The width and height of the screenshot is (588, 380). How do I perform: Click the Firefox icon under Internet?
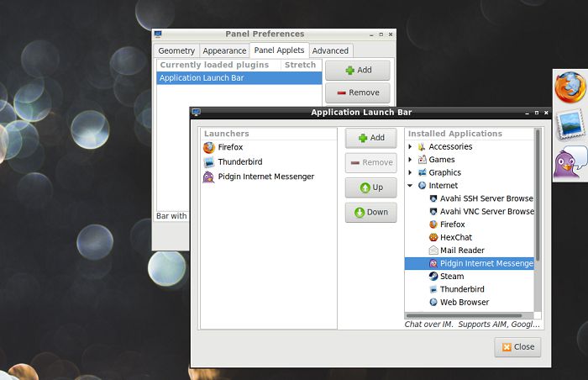[x=433, y=224]
